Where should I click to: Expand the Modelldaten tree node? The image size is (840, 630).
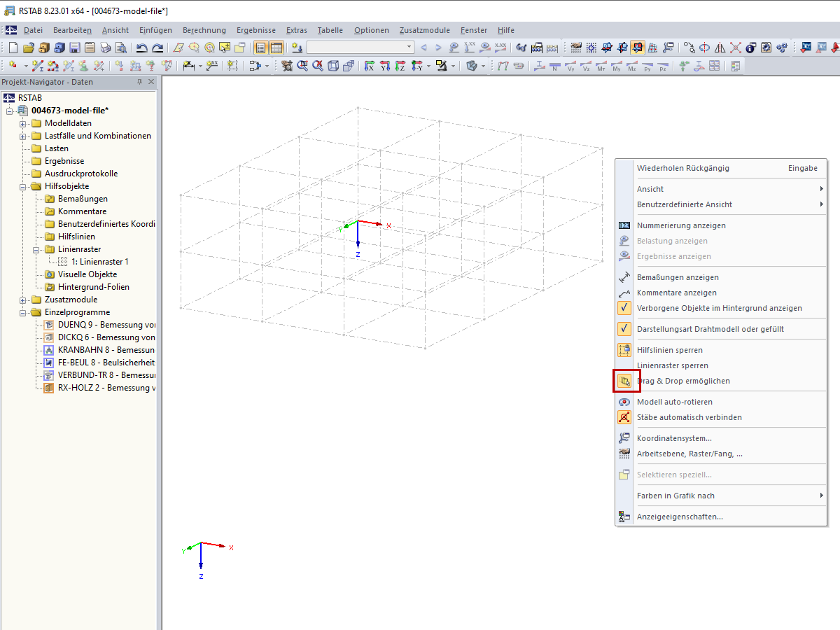tap(23, 123)
